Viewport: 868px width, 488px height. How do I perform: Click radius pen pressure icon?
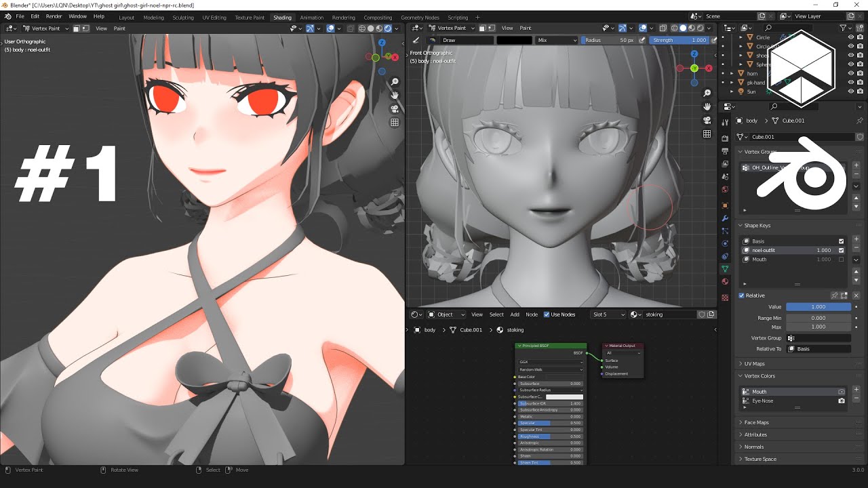(x=642, y=40)
